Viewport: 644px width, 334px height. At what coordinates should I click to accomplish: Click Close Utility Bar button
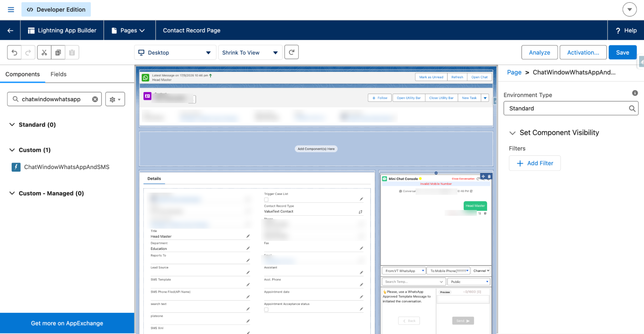(x=441, y=98)
